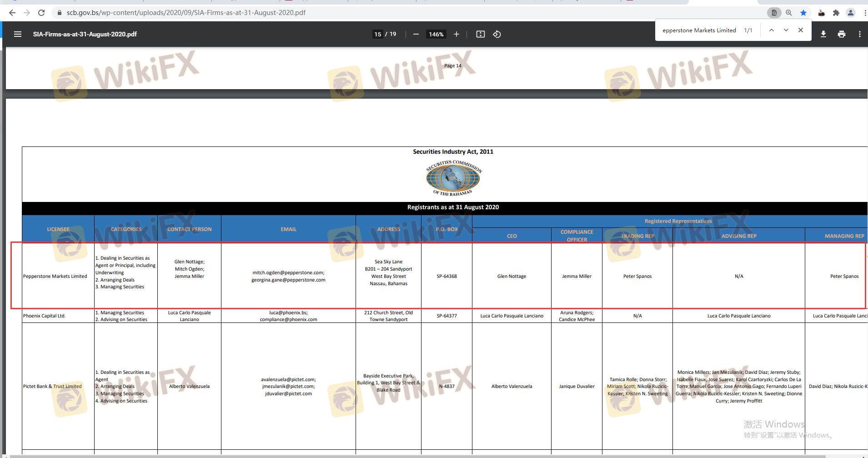Click the mitch.ogden@pepperstone.com email text
Screen dimensions: 868x458
pyautogui.click(x=288, y=272)
